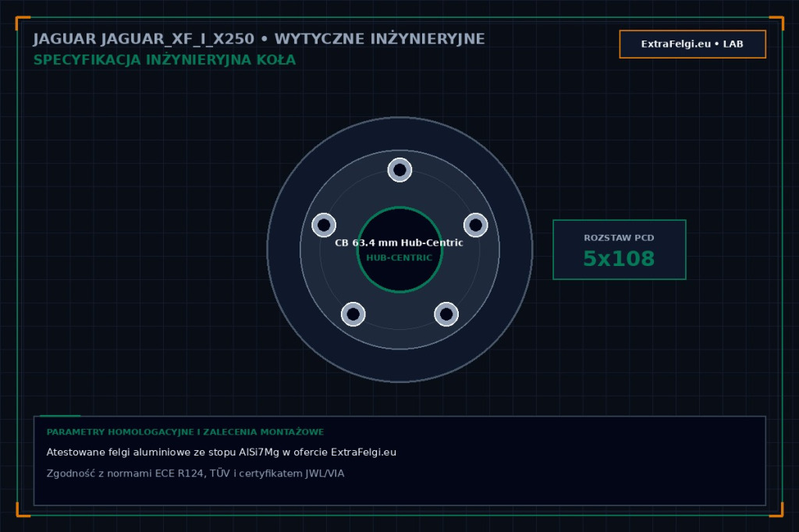Select the 5x108 PCD value

click(x=619, y=259)
